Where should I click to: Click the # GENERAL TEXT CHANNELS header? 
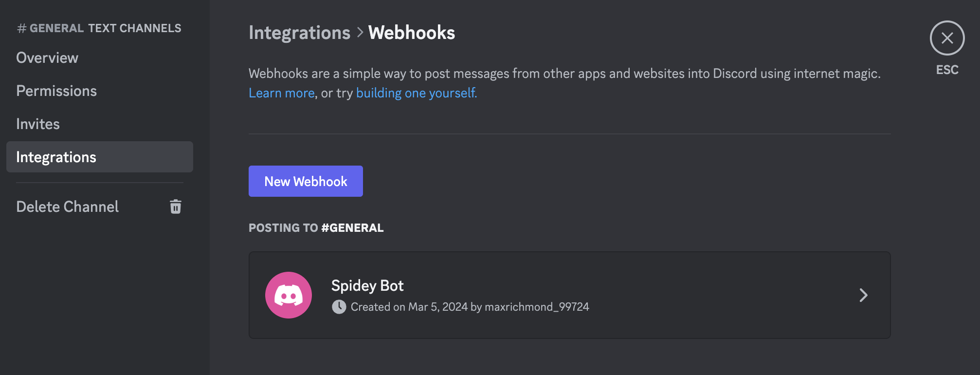pos(99,28)
